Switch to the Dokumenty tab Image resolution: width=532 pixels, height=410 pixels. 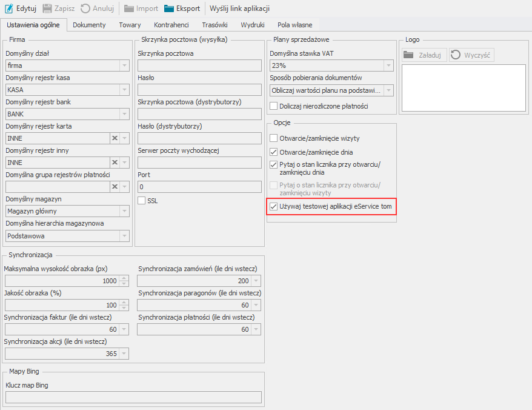89,25
